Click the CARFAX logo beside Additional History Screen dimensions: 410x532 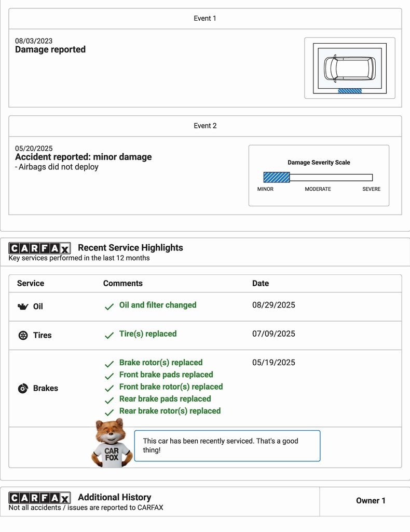click(x=39, y=498)
